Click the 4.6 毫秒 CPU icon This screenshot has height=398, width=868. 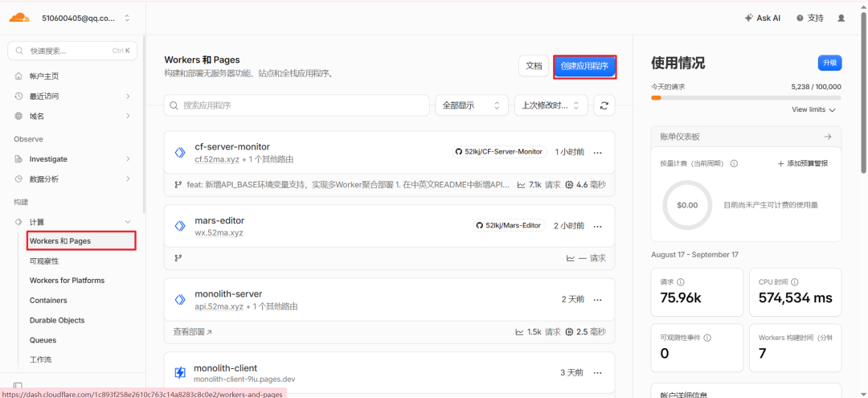click(568, 185)
